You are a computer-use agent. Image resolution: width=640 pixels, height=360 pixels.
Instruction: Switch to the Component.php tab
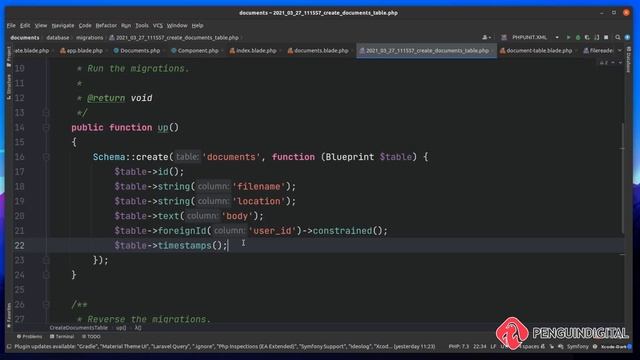195,51
